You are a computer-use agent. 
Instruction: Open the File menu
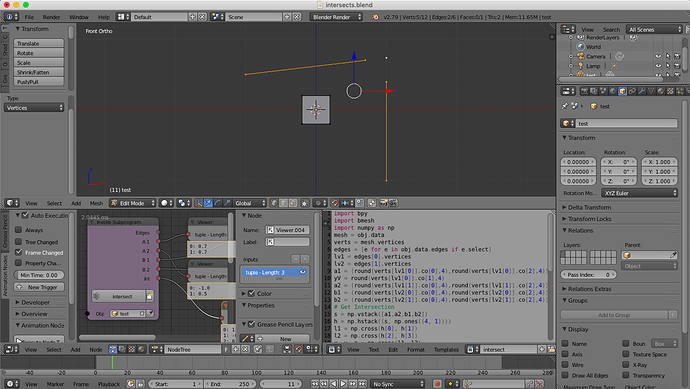[29, 17]
